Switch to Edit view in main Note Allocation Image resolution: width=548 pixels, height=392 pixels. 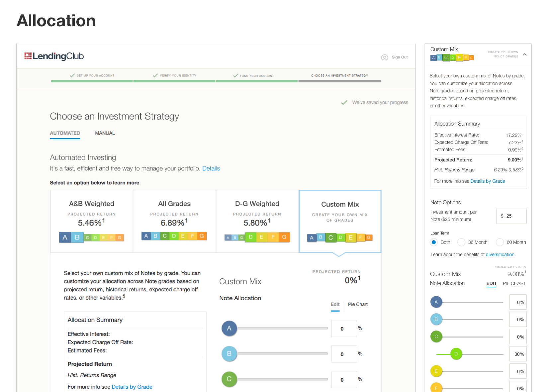335,304
